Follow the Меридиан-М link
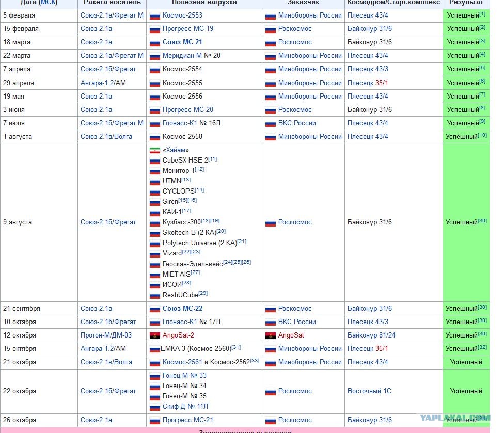The image size is (504, 433). point(182,56)
